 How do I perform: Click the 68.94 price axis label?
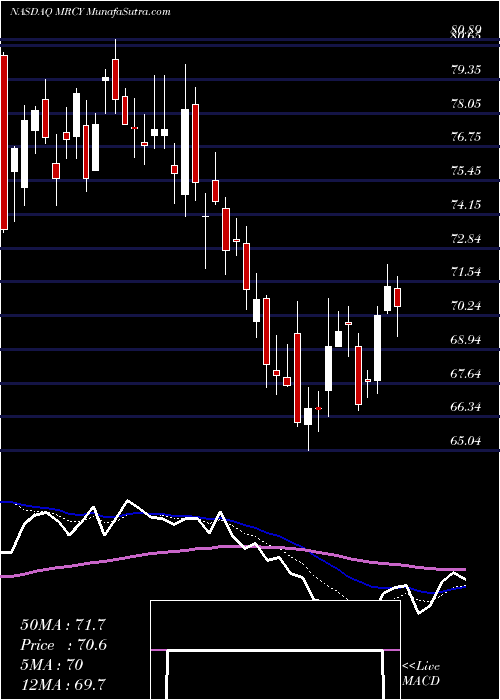tap(466, 340)
